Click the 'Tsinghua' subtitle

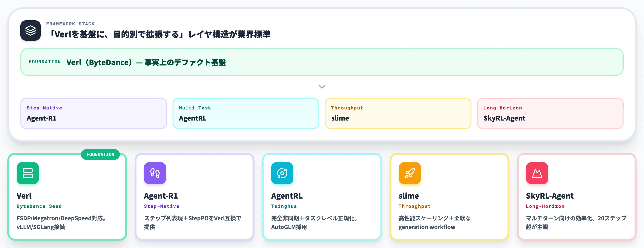[284, 206]
